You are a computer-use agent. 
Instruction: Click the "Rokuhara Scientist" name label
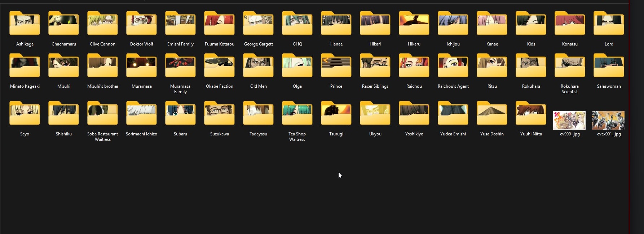click(570, 89)
